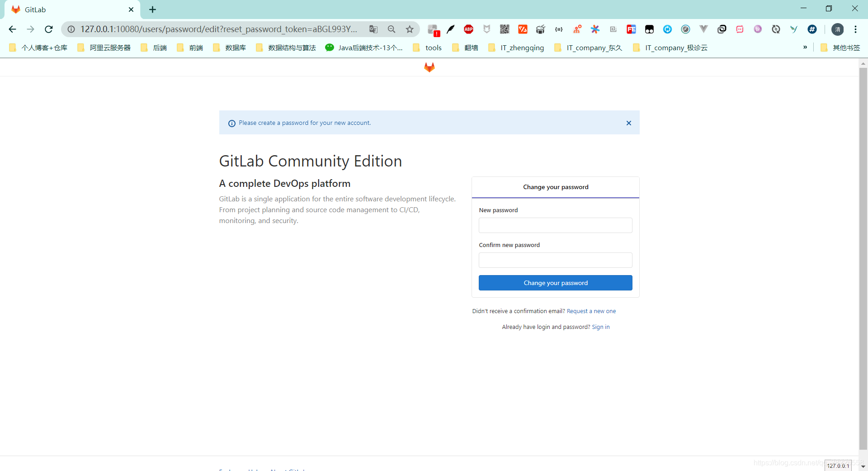
Task: Click the scrollbar up arrow
Action: pos(863,63)
